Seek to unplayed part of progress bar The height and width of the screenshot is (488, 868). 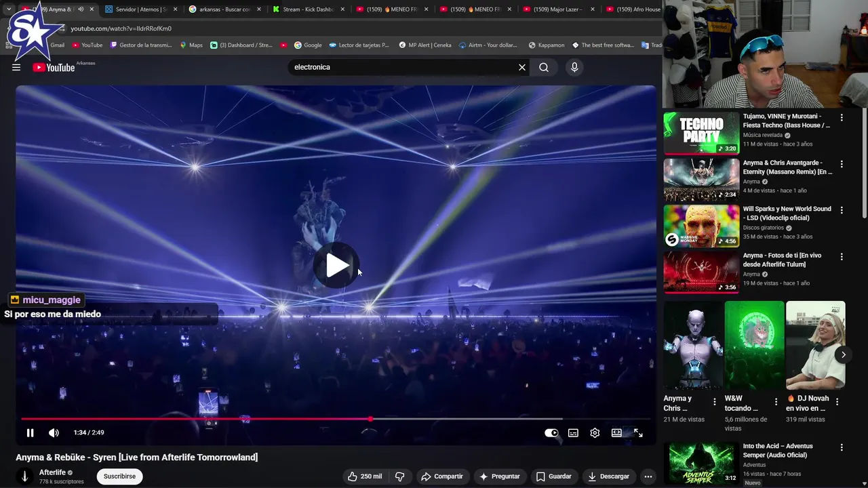510,419
